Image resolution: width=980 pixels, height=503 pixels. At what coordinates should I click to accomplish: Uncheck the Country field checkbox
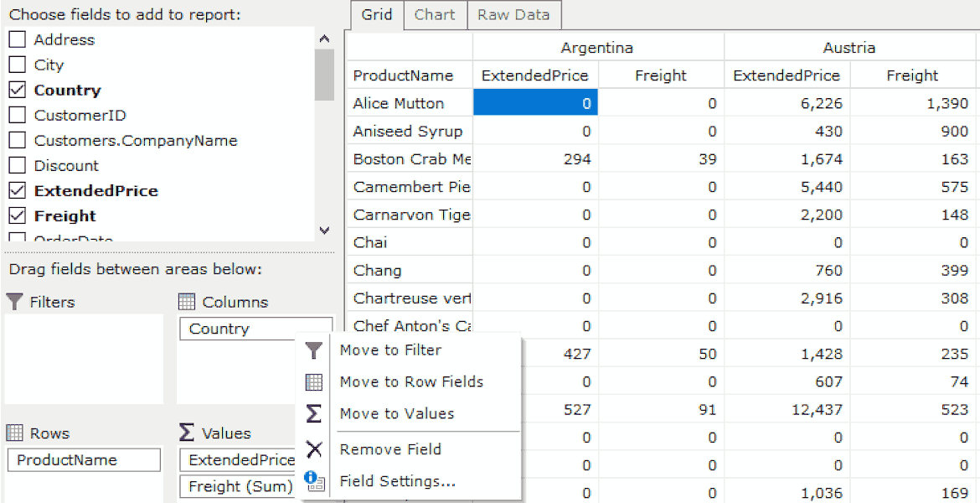(x=18, y=90)
